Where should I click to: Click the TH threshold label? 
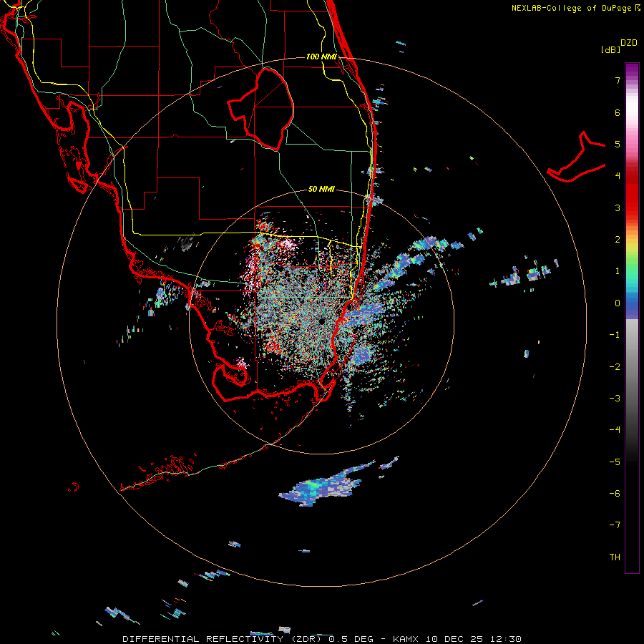615,557
